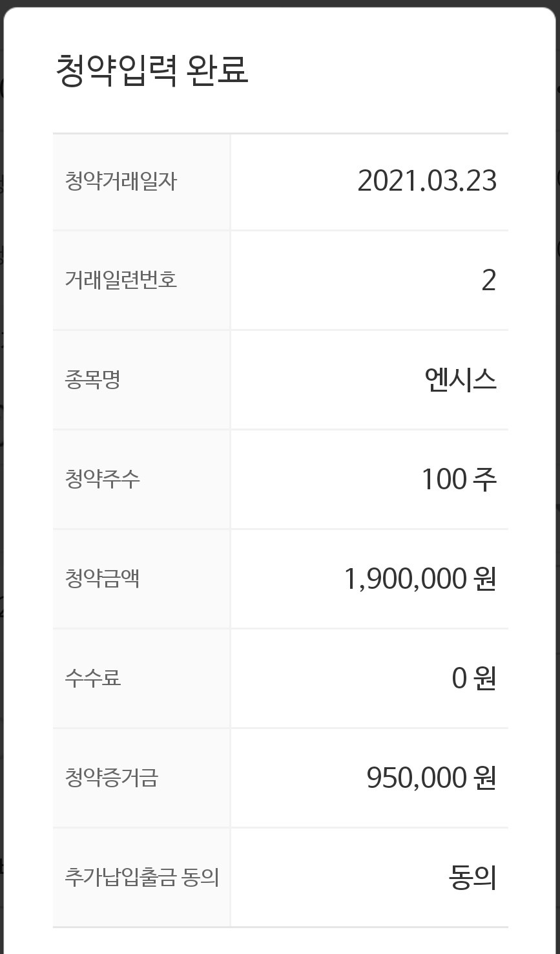Click the 청약입력 완료 dialog title
The image size is (560, 954).
tap(152, 70)
